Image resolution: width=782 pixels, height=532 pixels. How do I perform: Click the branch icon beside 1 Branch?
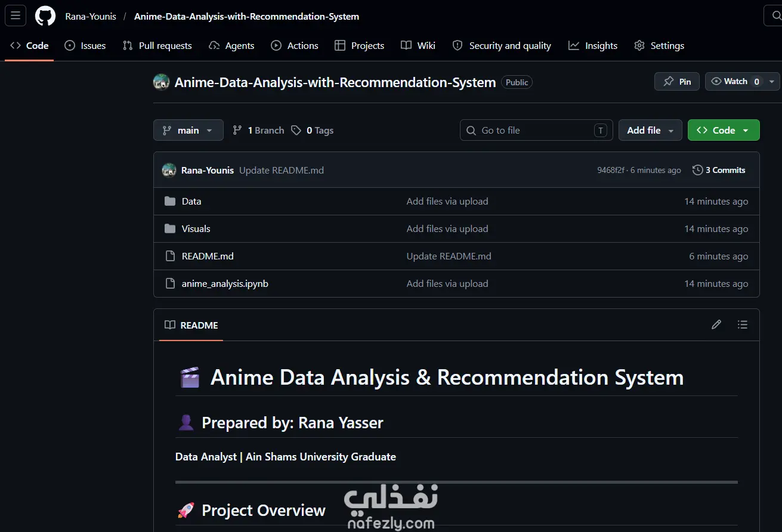pyautogui.click(x=237, y=130)
